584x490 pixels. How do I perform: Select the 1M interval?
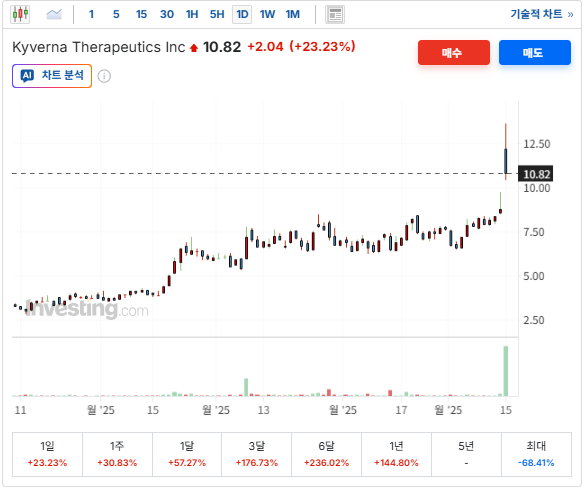coord(292,15)
